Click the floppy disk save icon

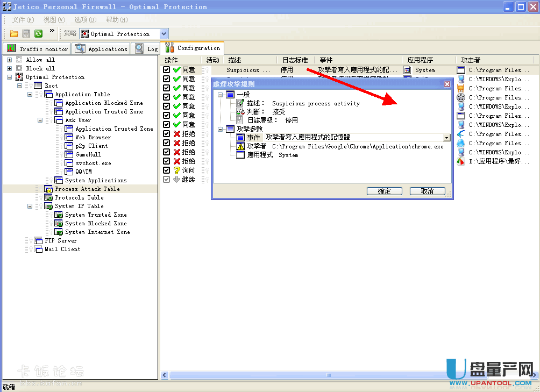pos(26,34)
